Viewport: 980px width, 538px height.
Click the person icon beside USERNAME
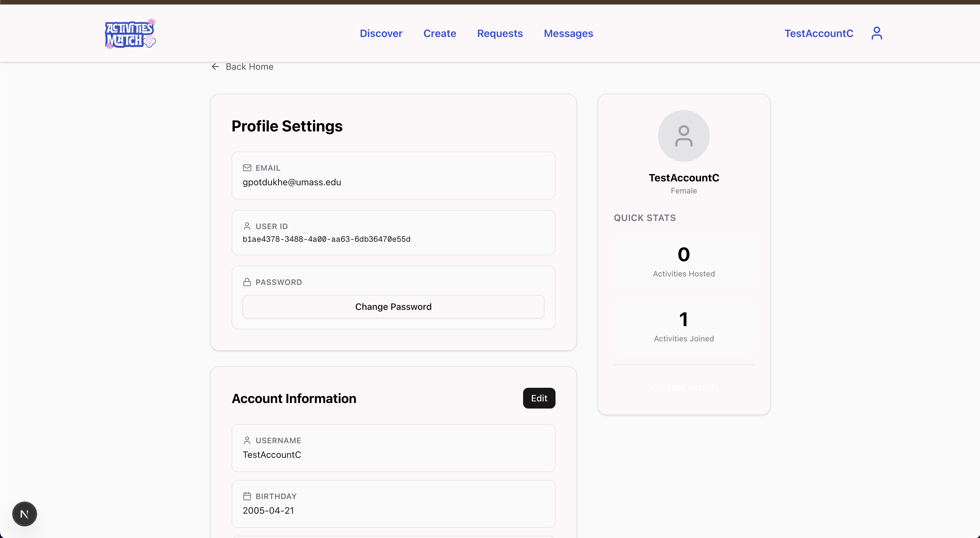247,441
